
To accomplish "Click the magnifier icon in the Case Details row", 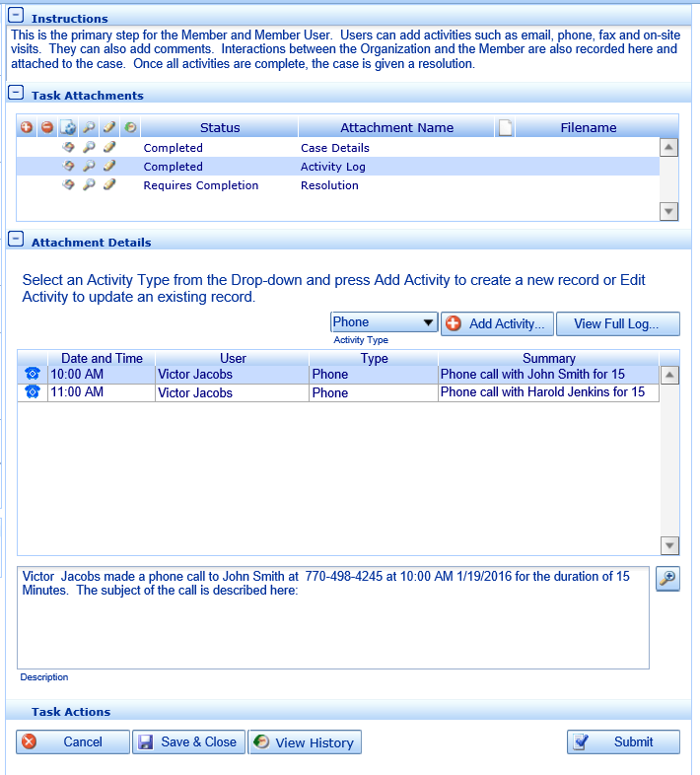I will [89, 148].
